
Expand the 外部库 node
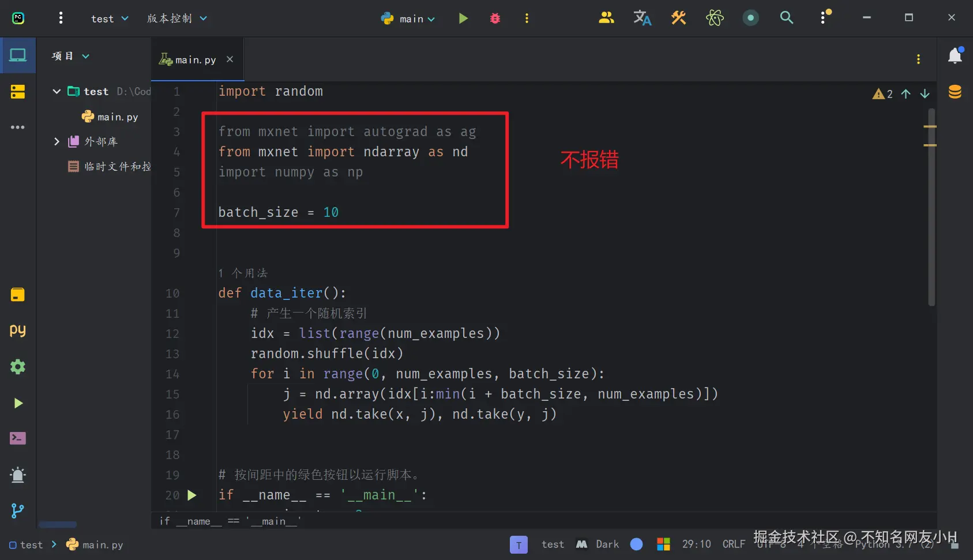[57, 141]
